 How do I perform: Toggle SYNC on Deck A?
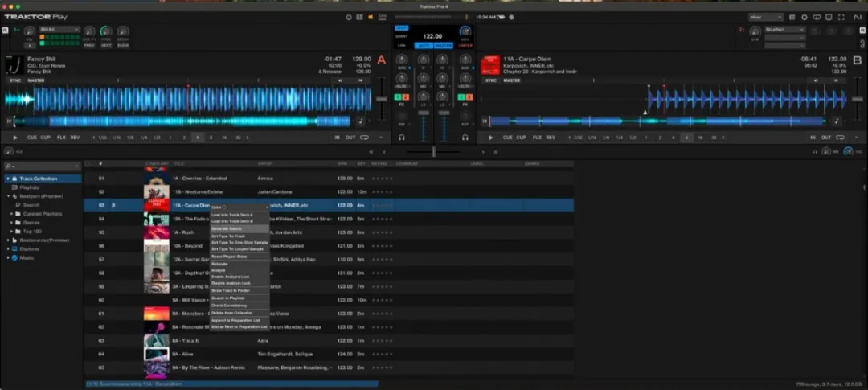click(15, 80)
